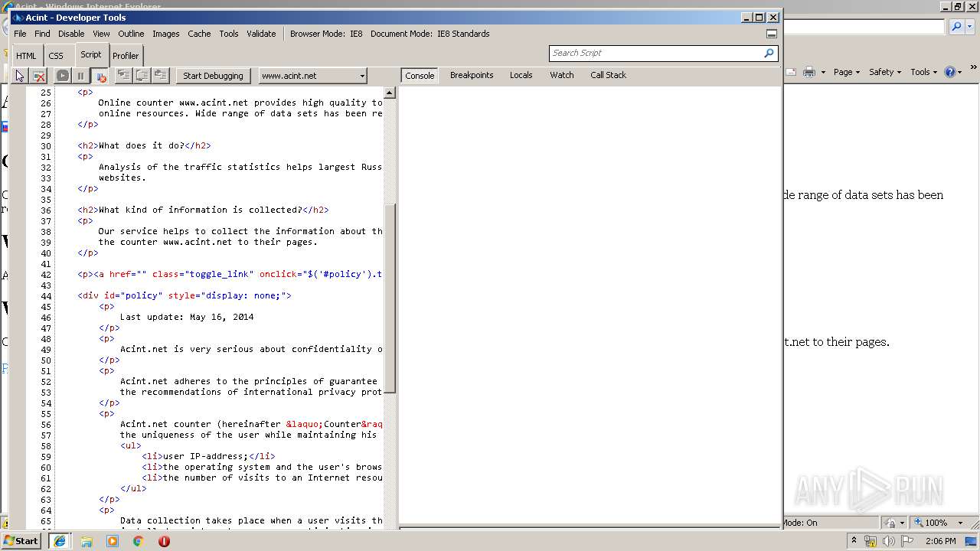The image size is (980, 551).
Task: Open the Cache menu
Action: (199, 34)
